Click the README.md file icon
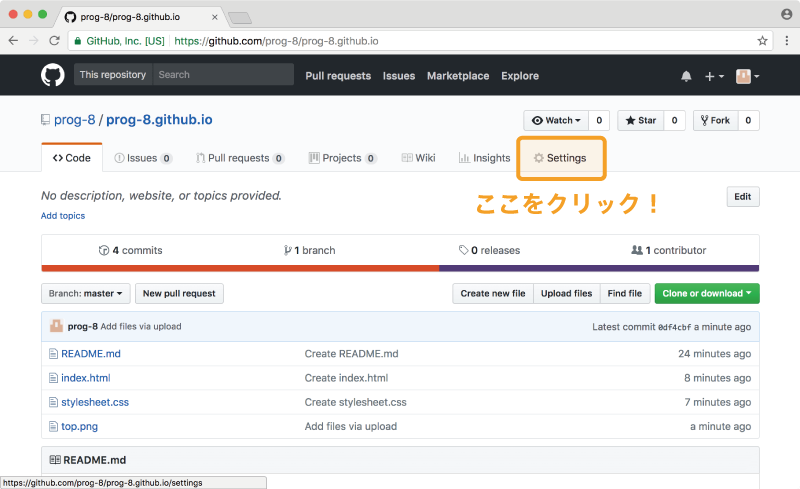The height and width of the screenshot is (489, 800). click(x=53, y=354)
